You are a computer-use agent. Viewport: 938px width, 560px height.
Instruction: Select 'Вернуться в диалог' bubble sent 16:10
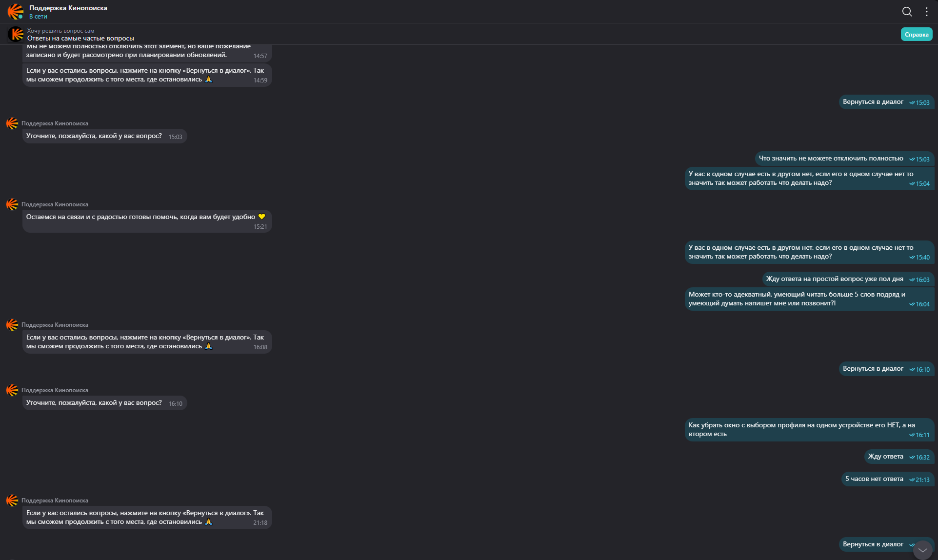pyautogui.click(x=873, y=369)
